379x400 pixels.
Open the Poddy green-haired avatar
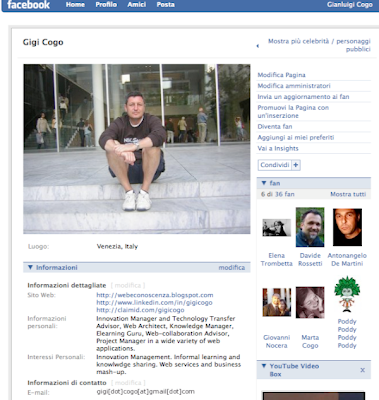pos(347,294)
